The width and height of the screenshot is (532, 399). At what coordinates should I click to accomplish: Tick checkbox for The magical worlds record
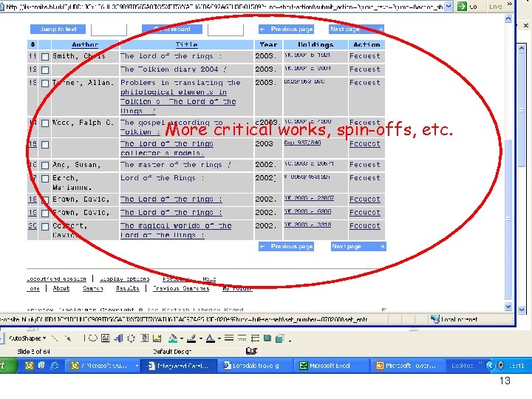click(x=45, y=227)
